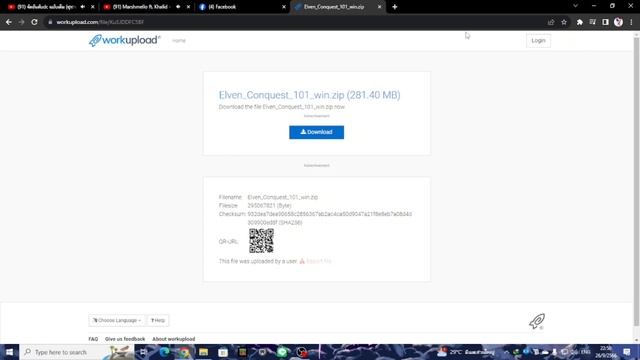Open the Chrome profile avatar
This screenshot has height=360, width=640.
tap(618, 22)
